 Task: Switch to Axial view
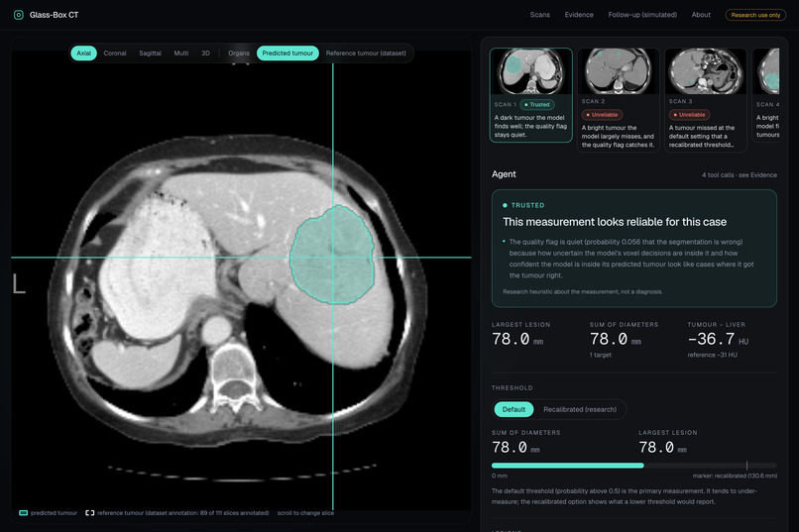(83, 53)
